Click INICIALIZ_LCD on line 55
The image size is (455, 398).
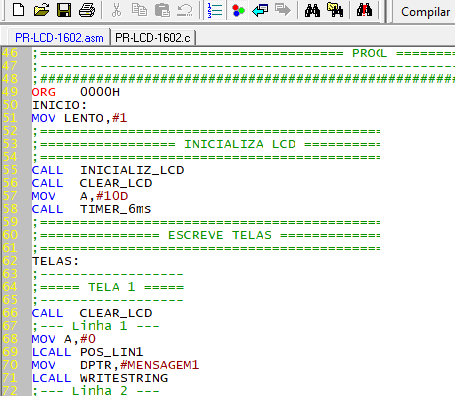[x=132, y=170]
